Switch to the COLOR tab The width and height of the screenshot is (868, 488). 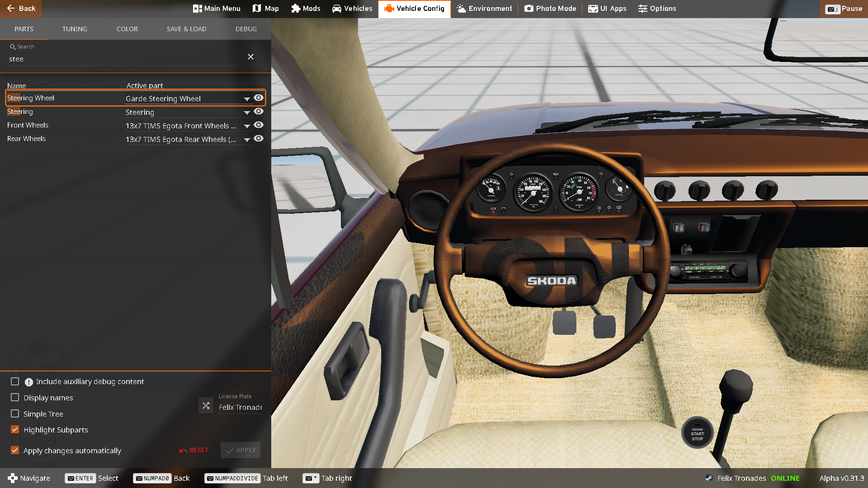pos(127,29)
